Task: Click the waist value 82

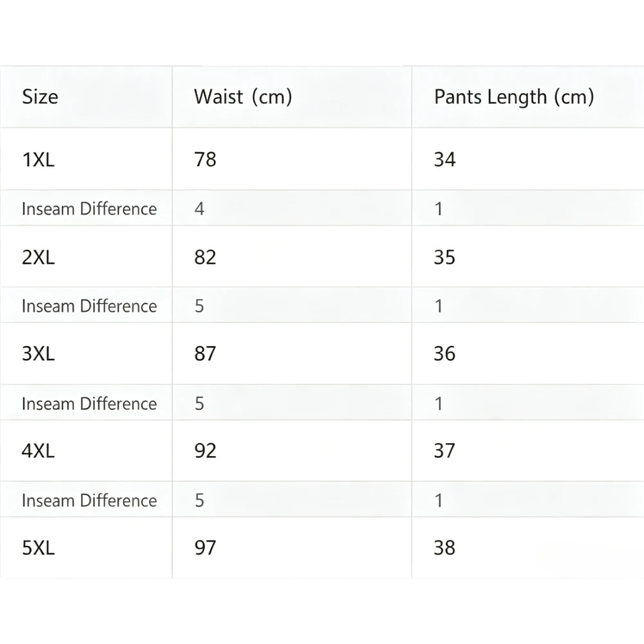Action: click(205, 257)
